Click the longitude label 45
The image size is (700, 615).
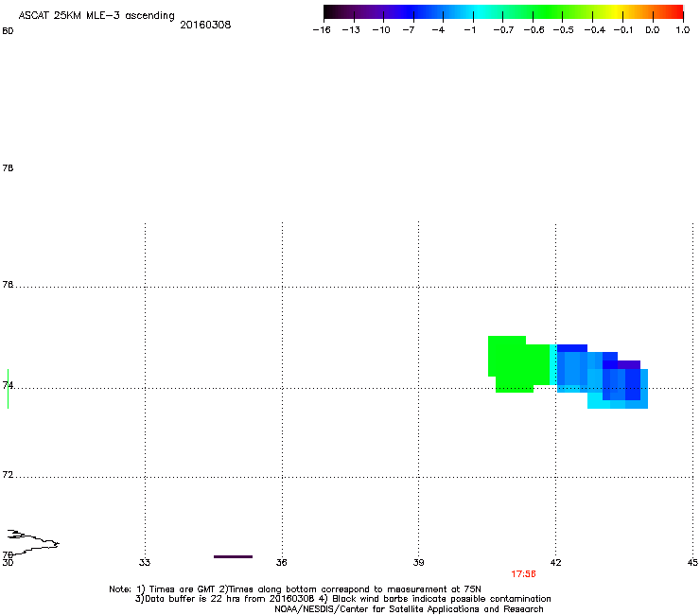click(x=692, y=563)
